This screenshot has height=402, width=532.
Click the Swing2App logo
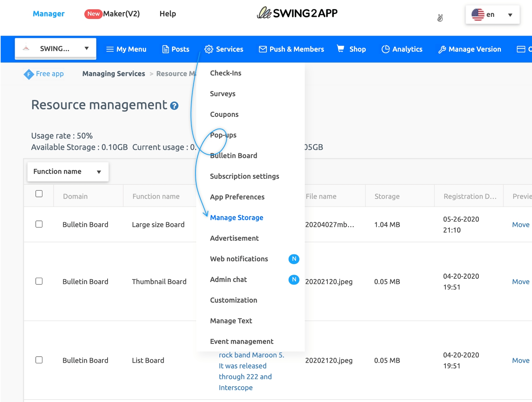(297, 13)
